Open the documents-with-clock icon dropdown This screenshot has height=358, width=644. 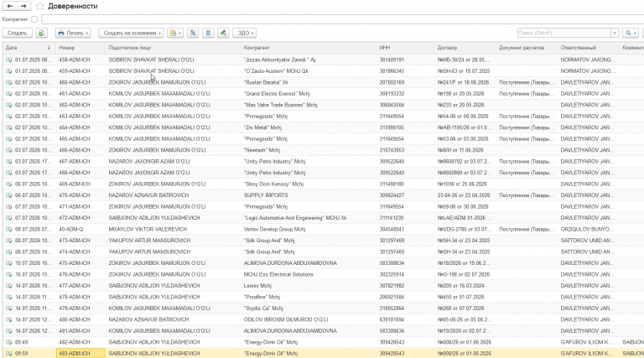175,33
